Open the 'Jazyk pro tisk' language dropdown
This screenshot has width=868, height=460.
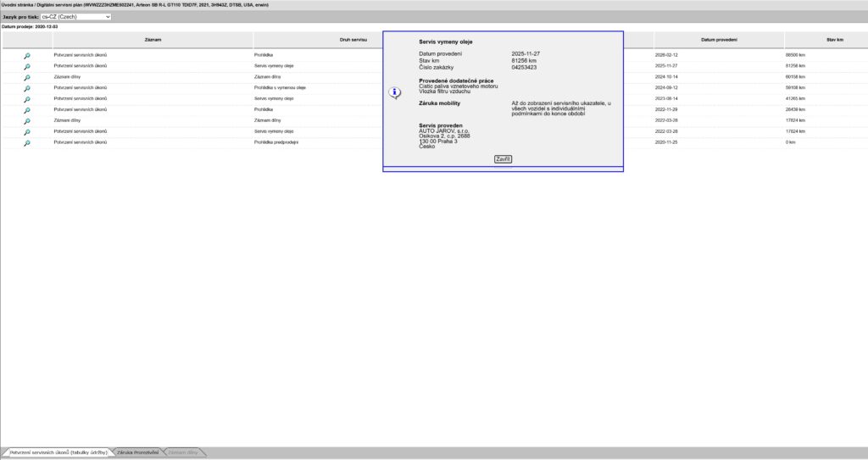[76, 16]
